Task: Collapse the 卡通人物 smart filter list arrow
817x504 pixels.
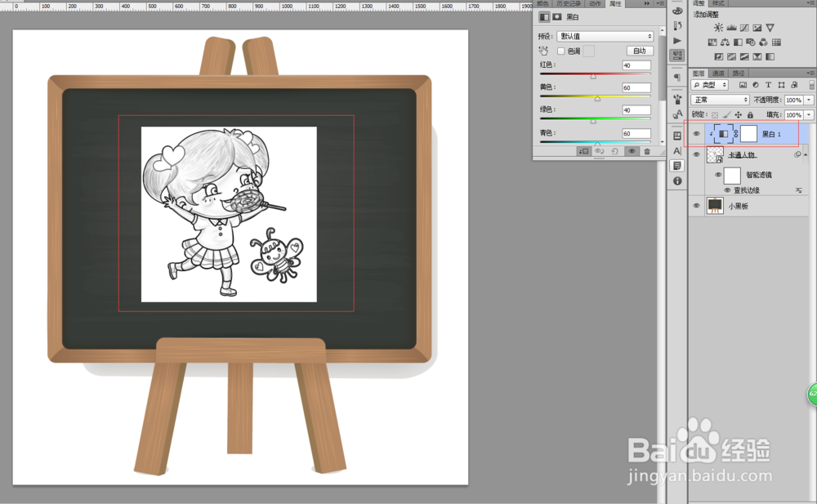Action: 806,155
